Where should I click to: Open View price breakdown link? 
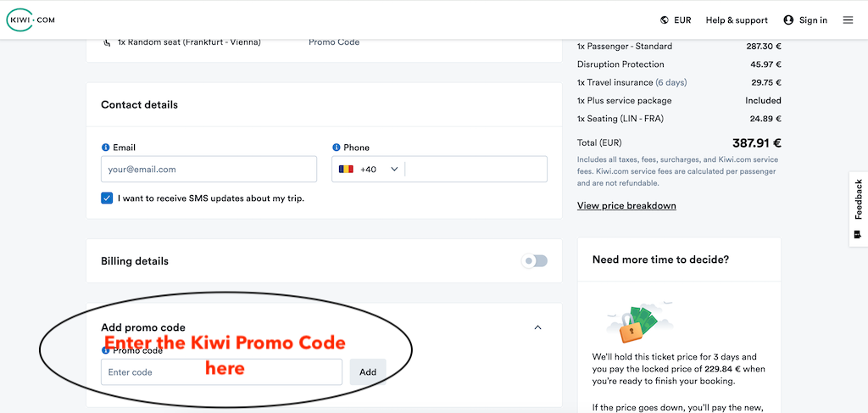tap(626, 206)
